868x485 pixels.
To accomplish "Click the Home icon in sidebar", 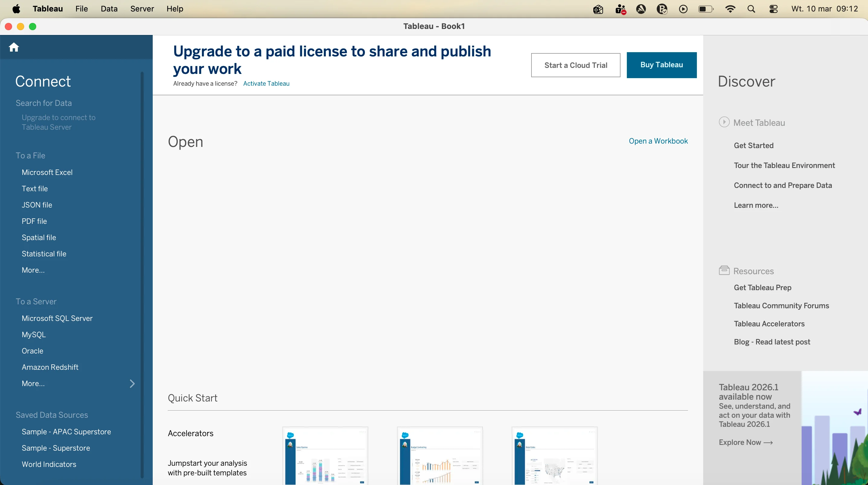I will (14, 47).
